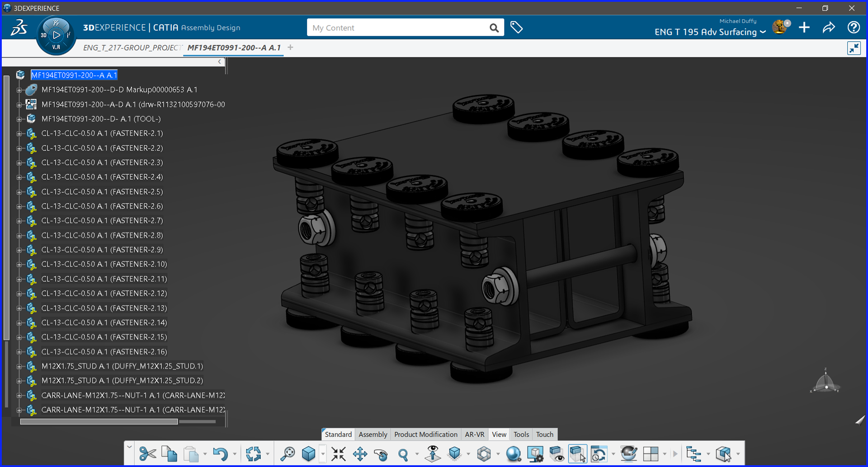868x467 pixels.
Task: Click the cube with cursor icon
Action: 723,454
